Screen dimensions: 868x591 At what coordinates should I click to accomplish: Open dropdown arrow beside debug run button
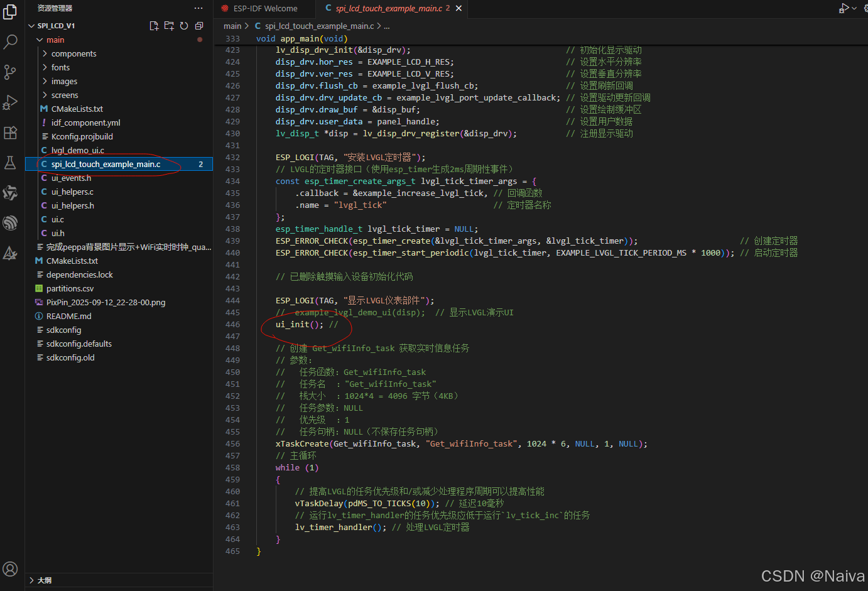[854, 8]
